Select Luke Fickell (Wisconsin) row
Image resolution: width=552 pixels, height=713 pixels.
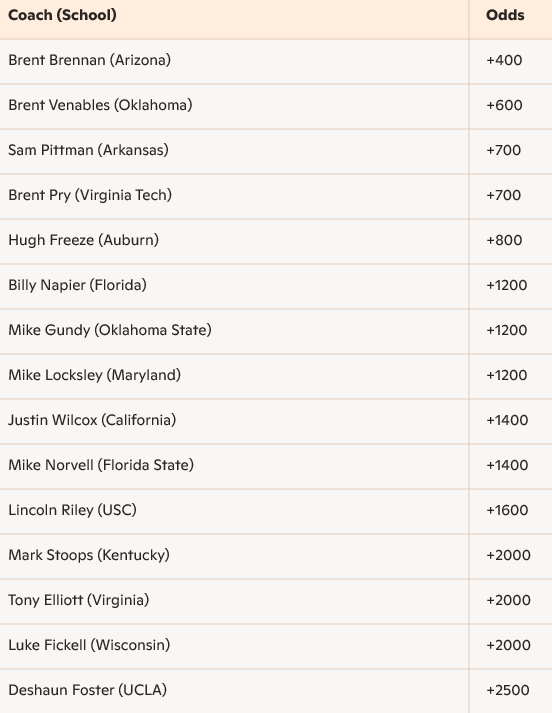pyautogui.click(x=276, y=646)
